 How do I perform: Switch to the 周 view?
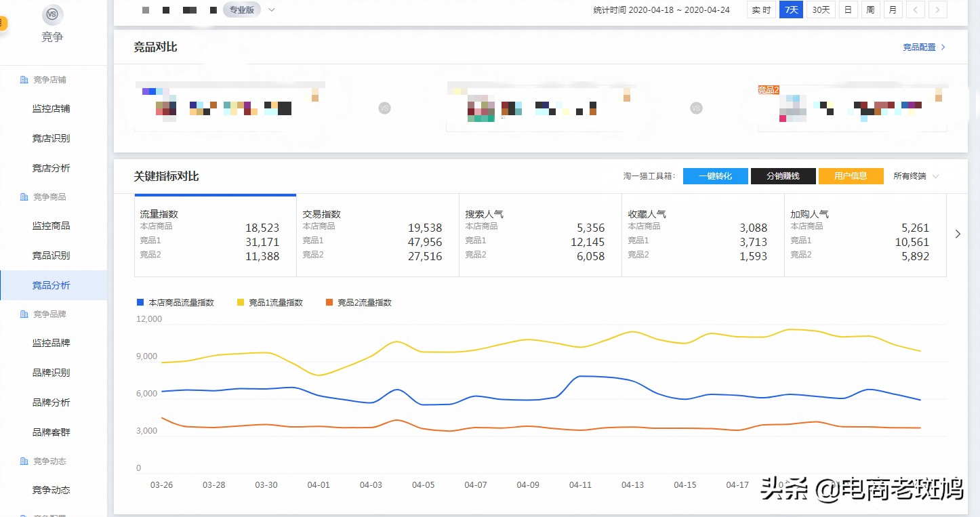(870, 9)
